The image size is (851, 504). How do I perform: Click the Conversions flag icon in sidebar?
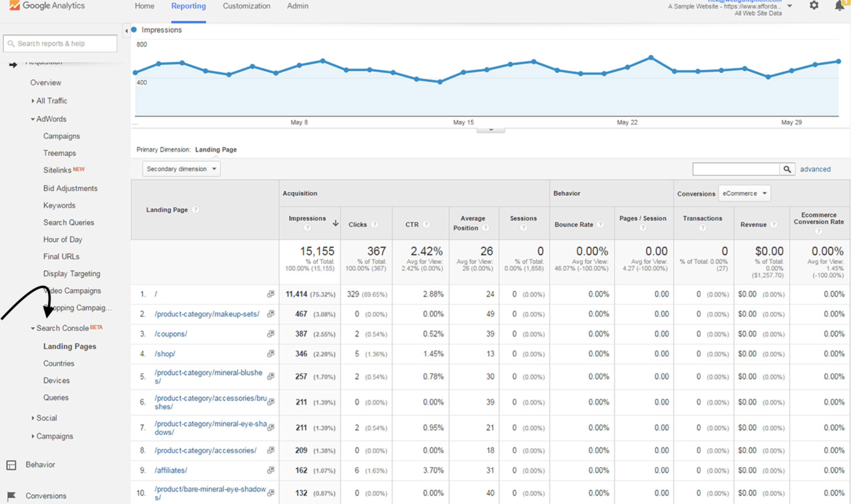click(11, 496)
